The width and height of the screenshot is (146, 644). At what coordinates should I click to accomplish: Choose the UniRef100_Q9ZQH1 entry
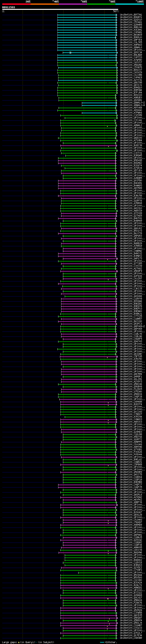point(131,100)
